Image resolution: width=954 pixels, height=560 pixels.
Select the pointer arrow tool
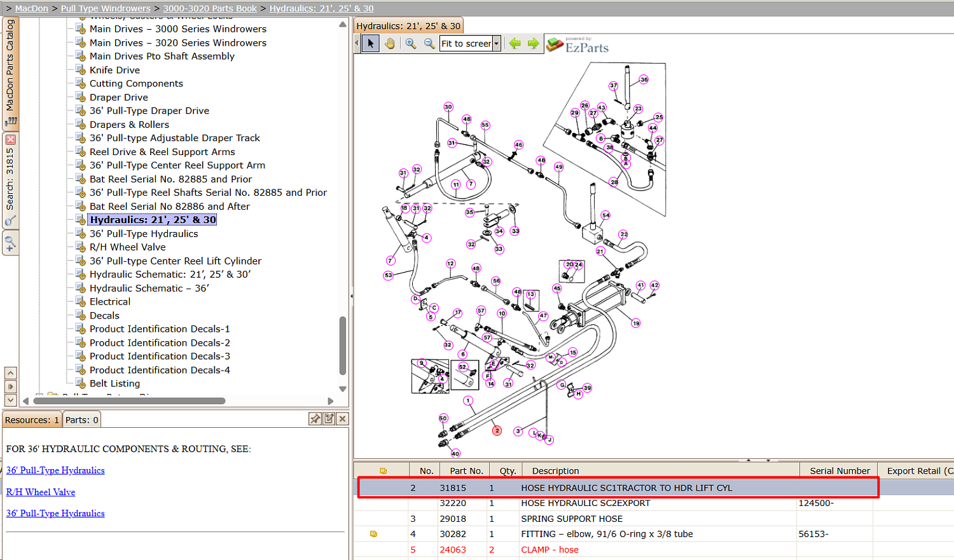point(371,43)
